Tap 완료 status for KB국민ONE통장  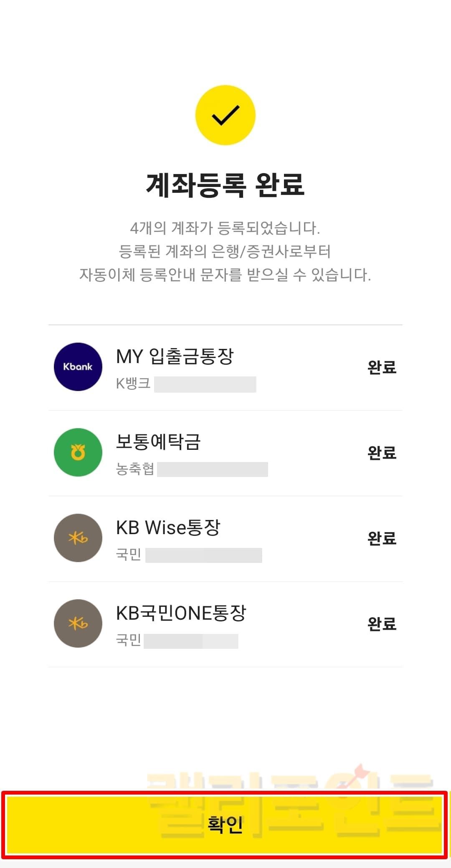[382, 624]
